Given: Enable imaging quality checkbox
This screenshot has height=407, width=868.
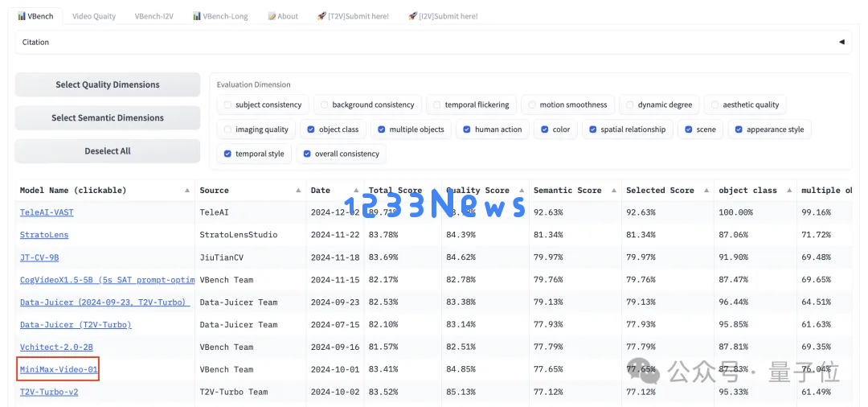Looking at the screenshot, I should click(227, 129).
